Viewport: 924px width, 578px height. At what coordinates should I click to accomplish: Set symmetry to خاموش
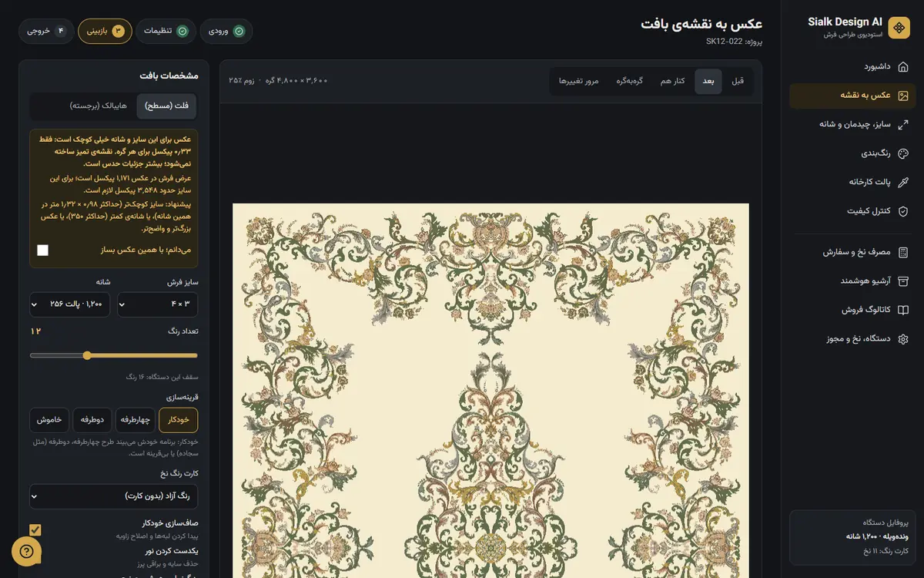click(49, 420)
